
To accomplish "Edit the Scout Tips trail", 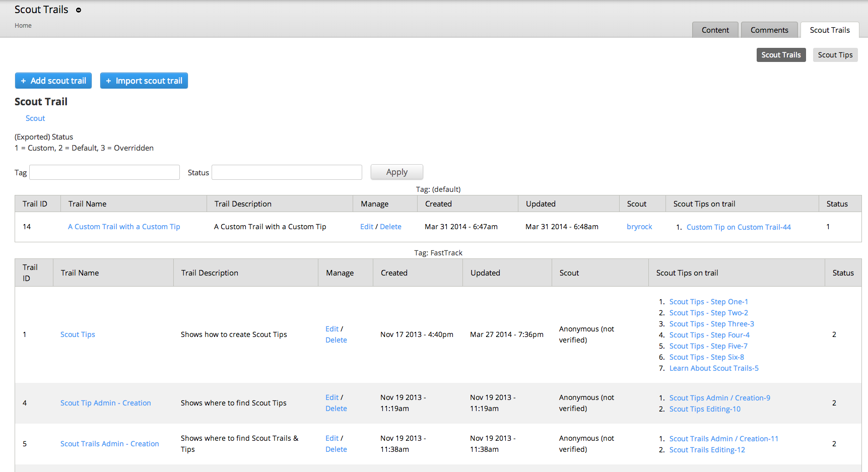I will 332,329.
